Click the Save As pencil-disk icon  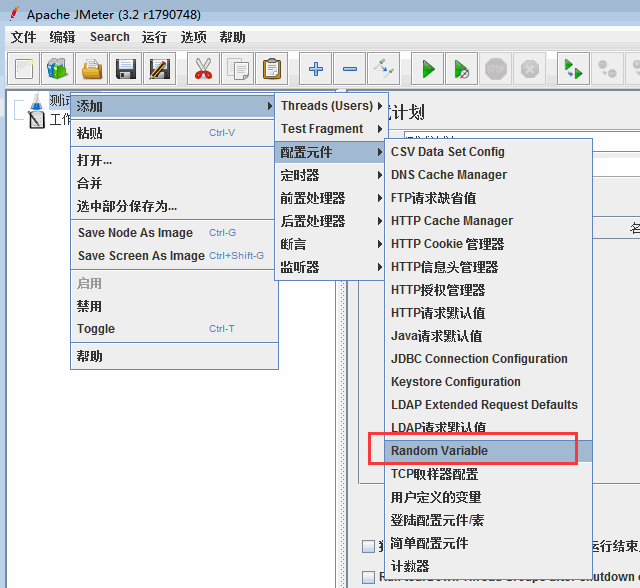tap(160, 69)
